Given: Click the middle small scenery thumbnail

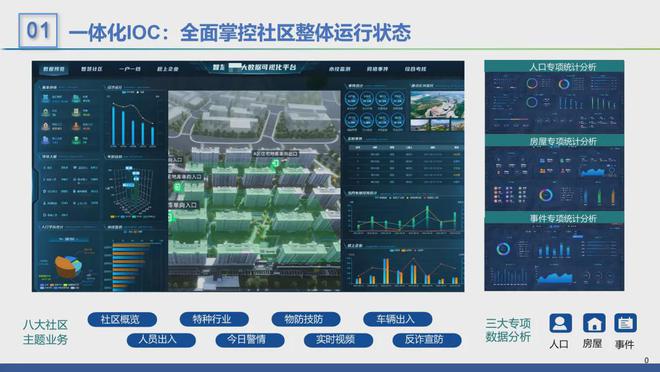Looking at the screenshot, I should click(x=439, y=125).
